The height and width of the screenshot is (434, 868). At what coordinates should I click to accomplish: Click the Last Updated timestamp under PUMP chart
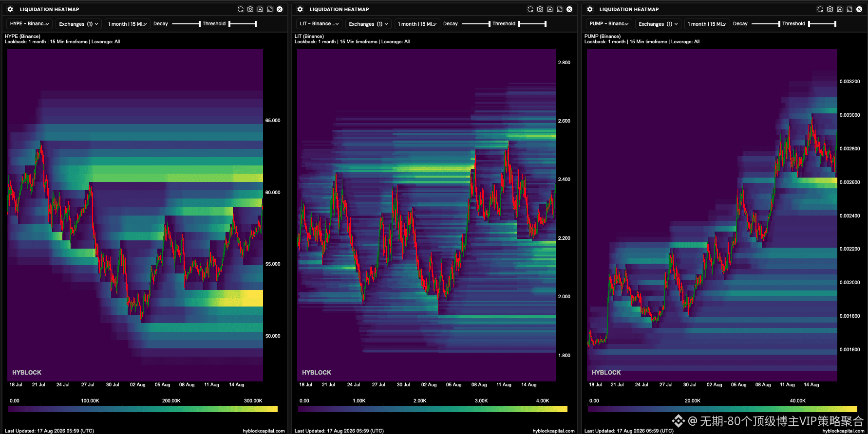[x=629, y=431]
